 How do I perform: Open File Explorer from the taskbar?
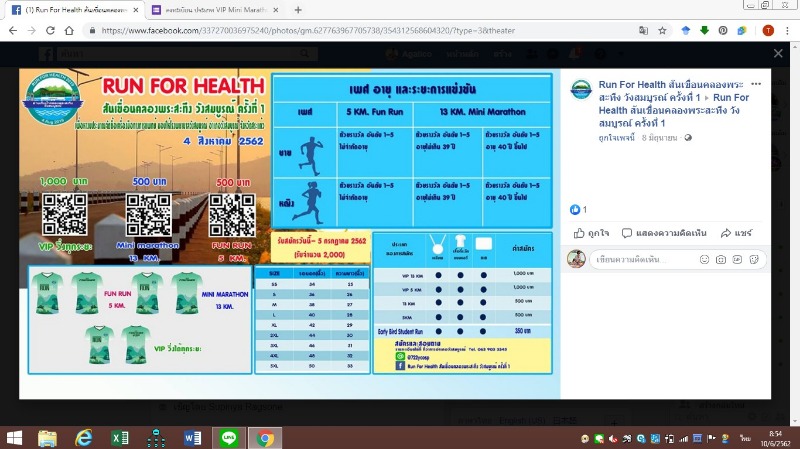click(47, 438)
